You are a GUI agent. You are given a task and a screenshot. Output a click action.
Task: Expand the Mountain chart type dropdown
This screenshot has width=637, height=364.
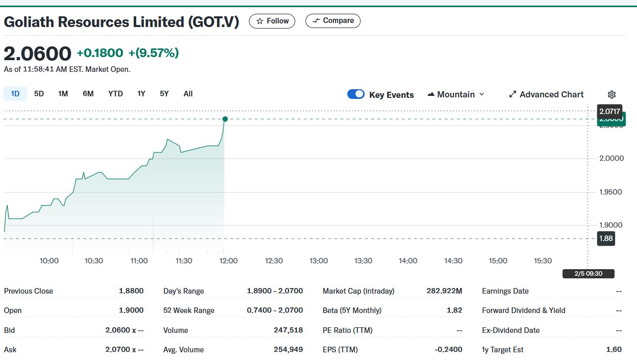coord(481,94)
